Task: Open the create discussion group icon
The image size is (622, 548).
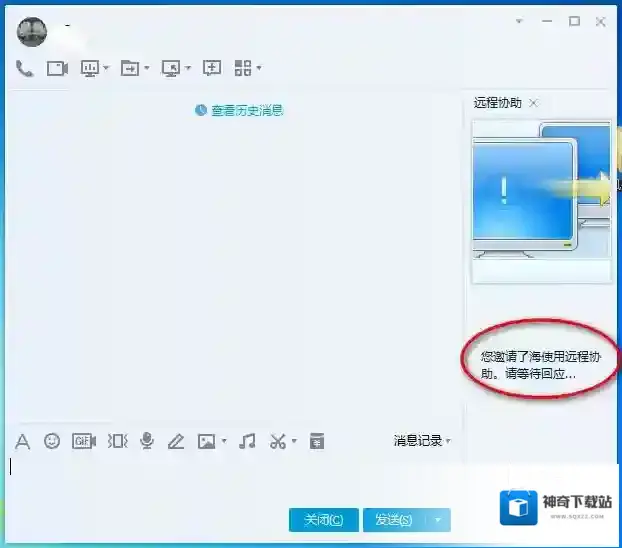Action: (212, 68)
